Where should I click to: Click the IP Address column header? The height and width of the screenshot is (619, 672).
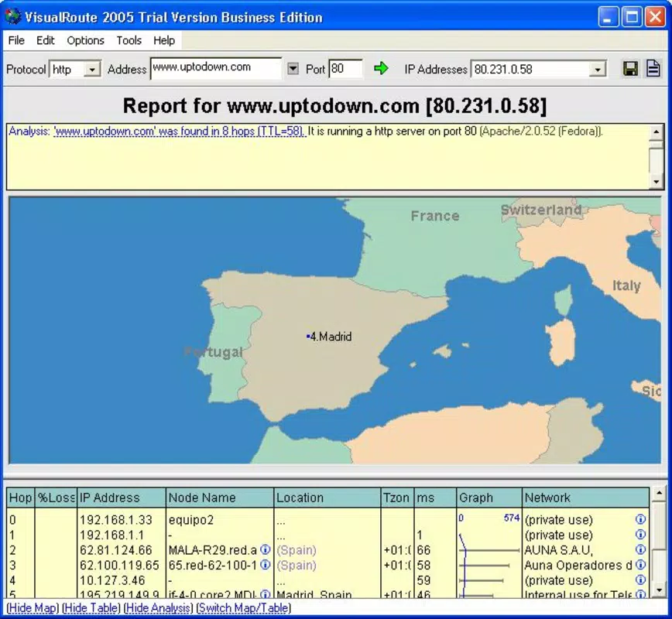pos(122,498)
